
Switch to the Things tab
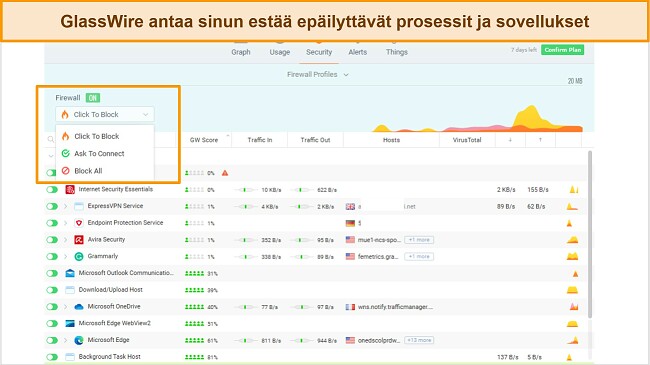397,52
